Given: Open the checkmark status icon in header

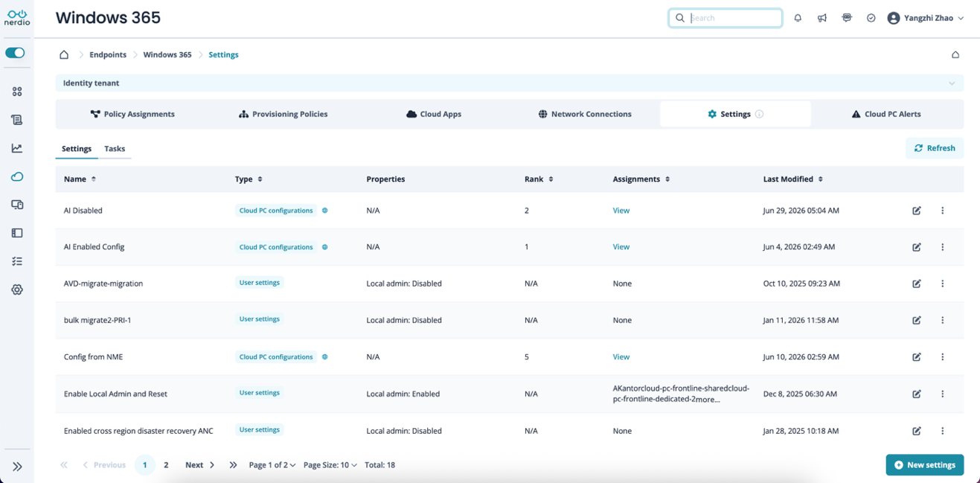Looking at the screenshot, I should (871, 18).
